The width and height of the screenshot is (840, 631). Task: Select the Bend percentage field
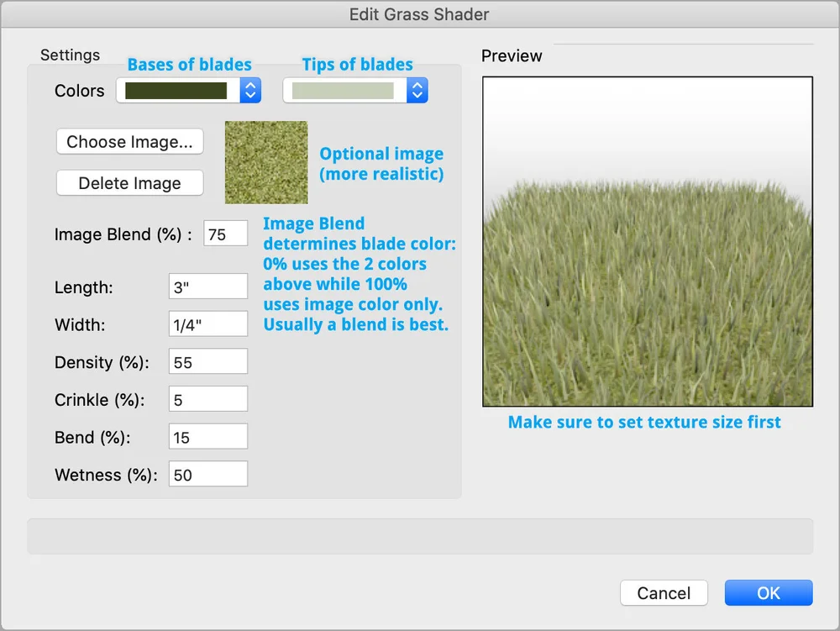[207, 436]
